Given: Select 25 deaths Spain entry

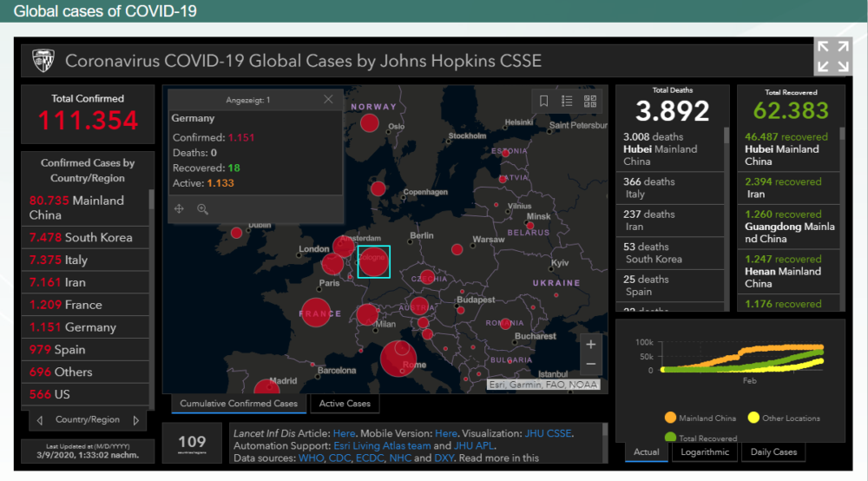Looking at the screenshot, I should (670, 286).
